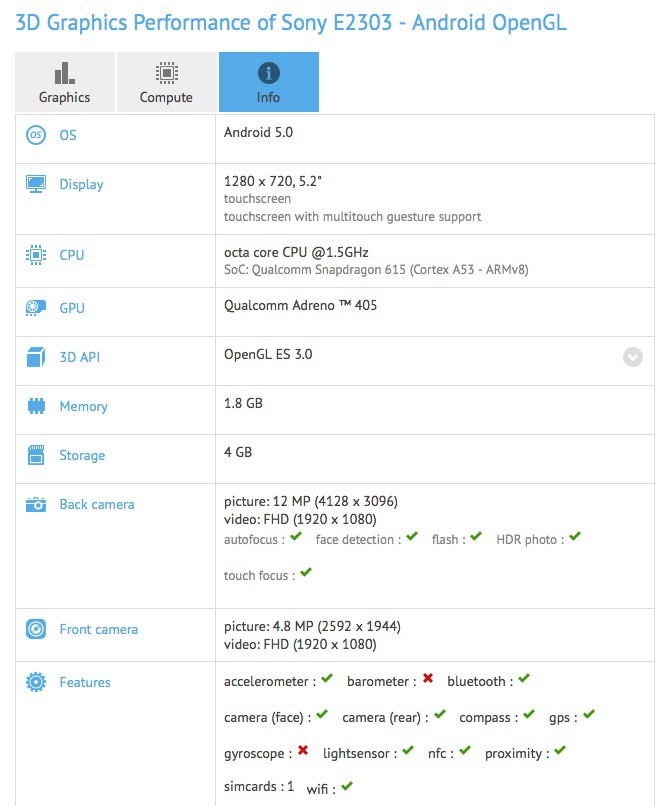
Task: Click the 1.8 GB memory value
Action: (x=244, y=404)
